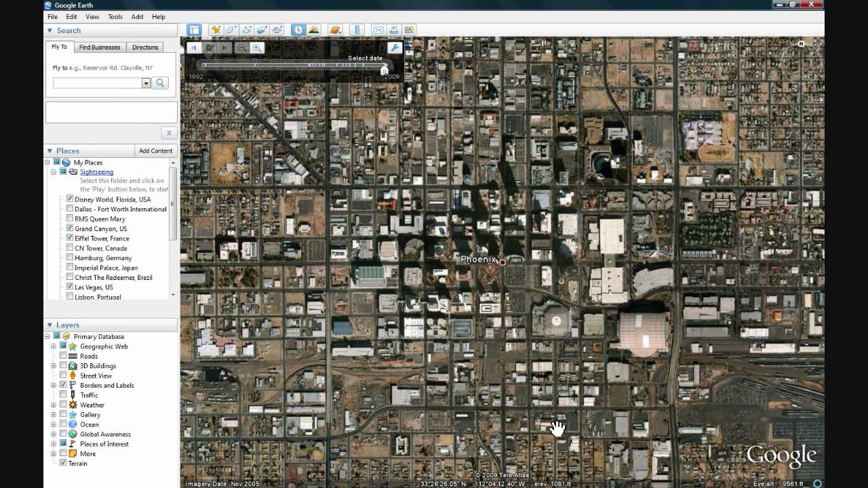Click the record a tour icon
This screenshot has height=488, width=868.
pos(277,30)
